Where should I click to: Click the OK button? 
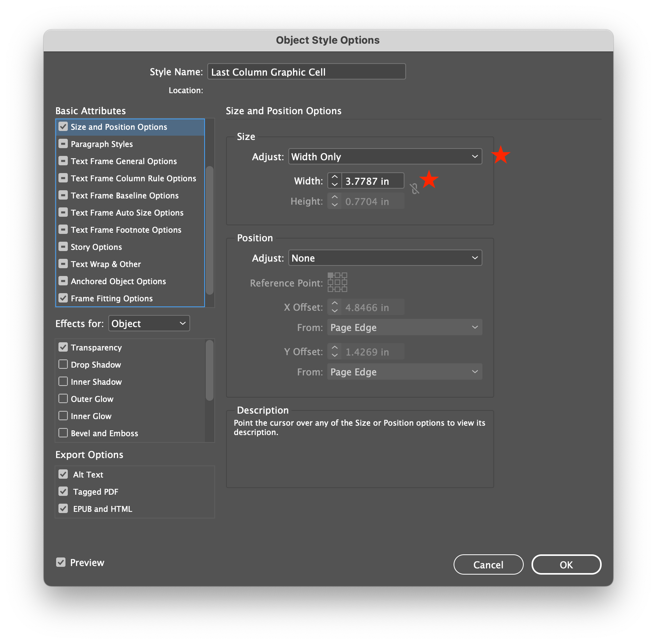pyautogui.click(x=566, y=564)
